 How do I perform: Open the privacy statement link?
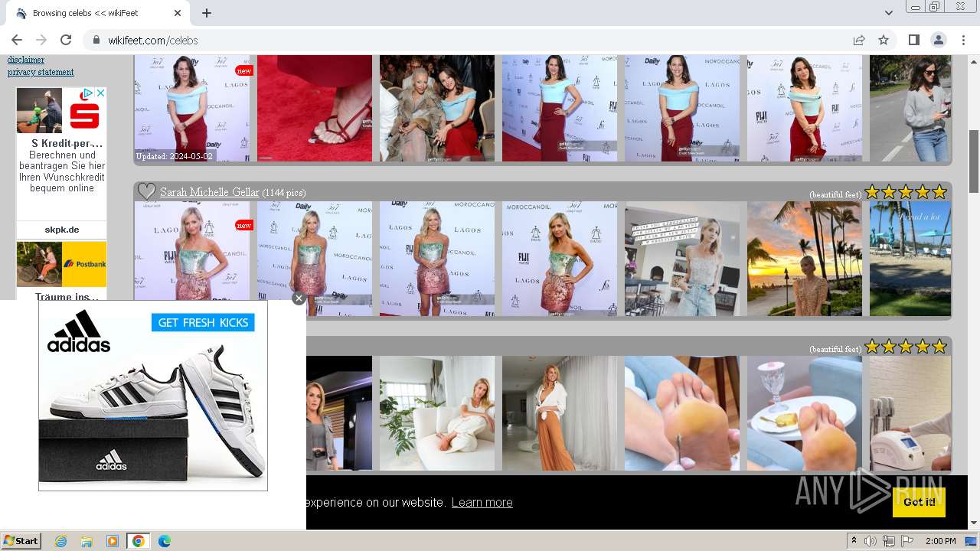(x=41, y=72)
